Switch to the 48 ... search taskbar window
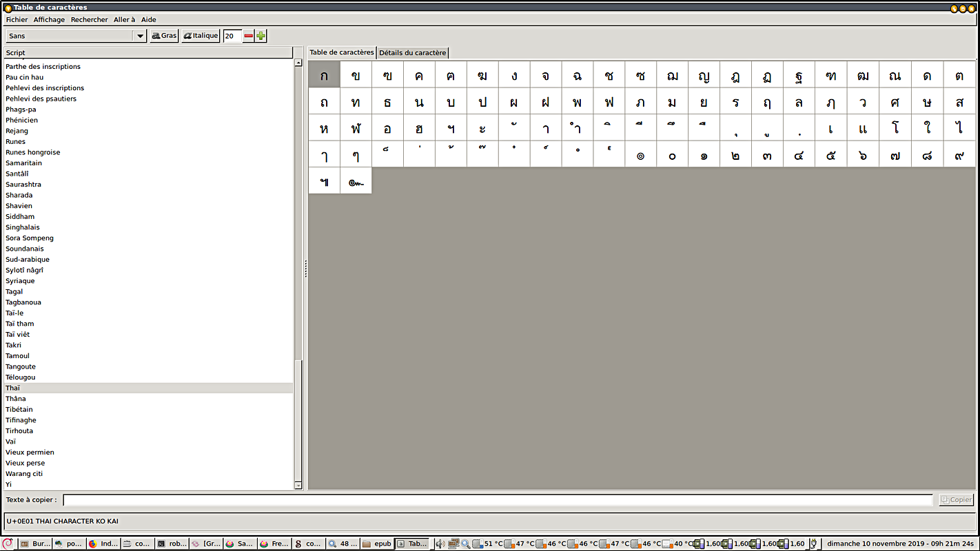Viewport: 980px width, 551px height. tap(343, 543)
